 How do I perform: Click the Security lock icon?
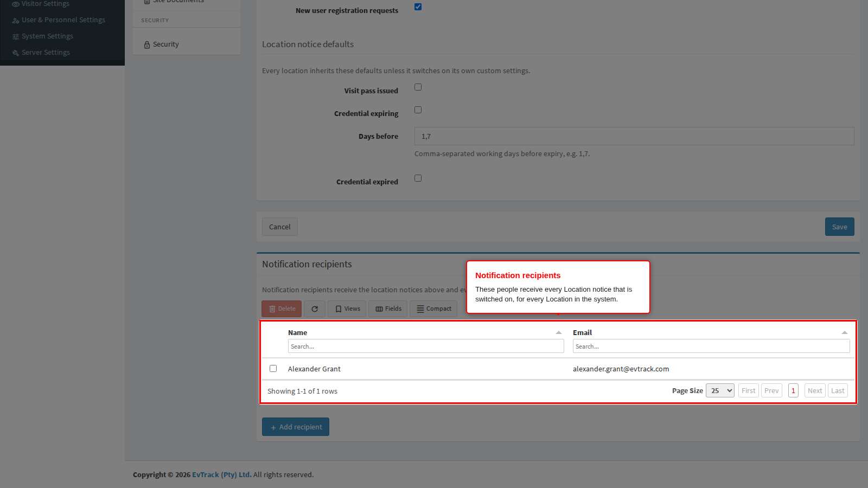coord(147,45)
